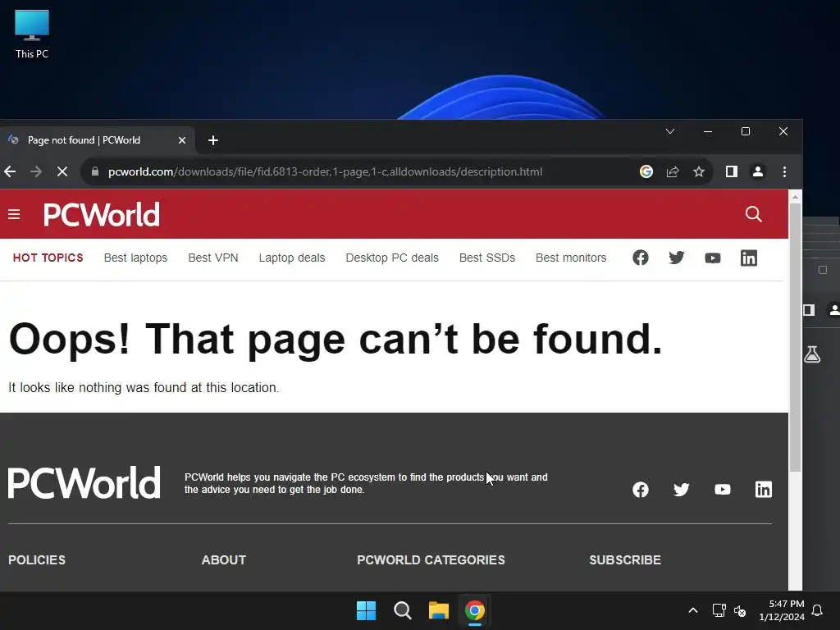This screenshot has height=630, width=840.
Task: Open network status tray icon
Action: (x=719, y=610)
